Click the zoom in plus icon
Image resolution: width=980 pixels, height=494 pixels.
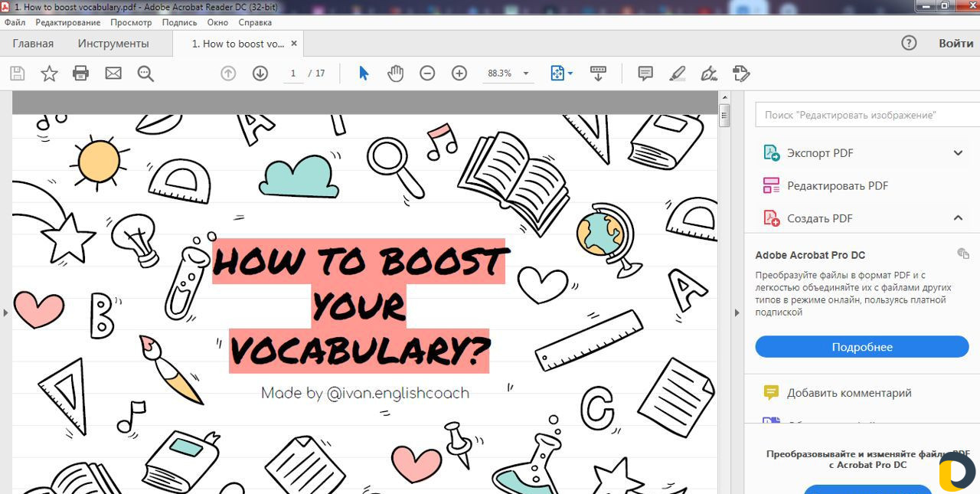click(x=459, y=74)
